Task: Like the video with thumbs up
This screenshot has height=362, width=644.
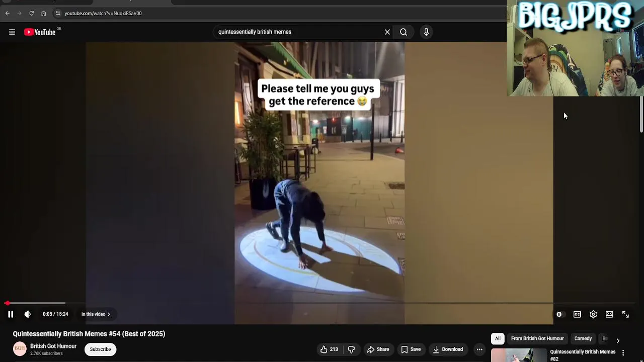Action: coord(330,349)
